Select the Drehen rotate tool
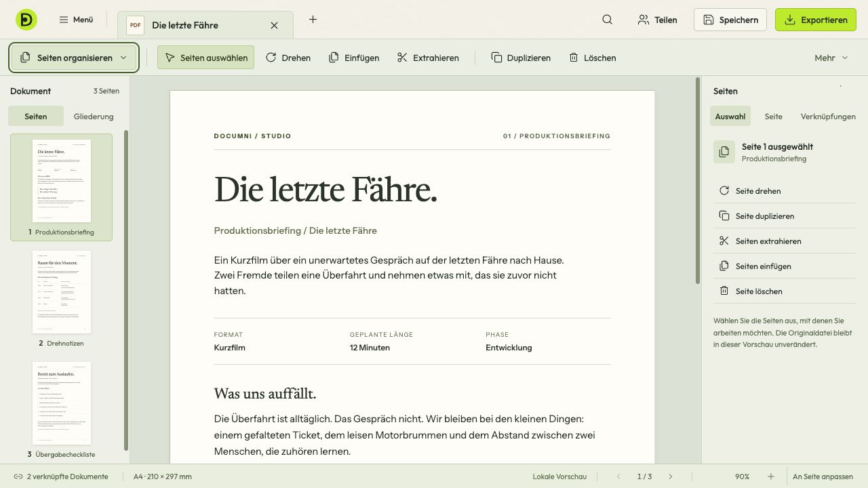This screenshot has width=868, height=488. [288, 58]
